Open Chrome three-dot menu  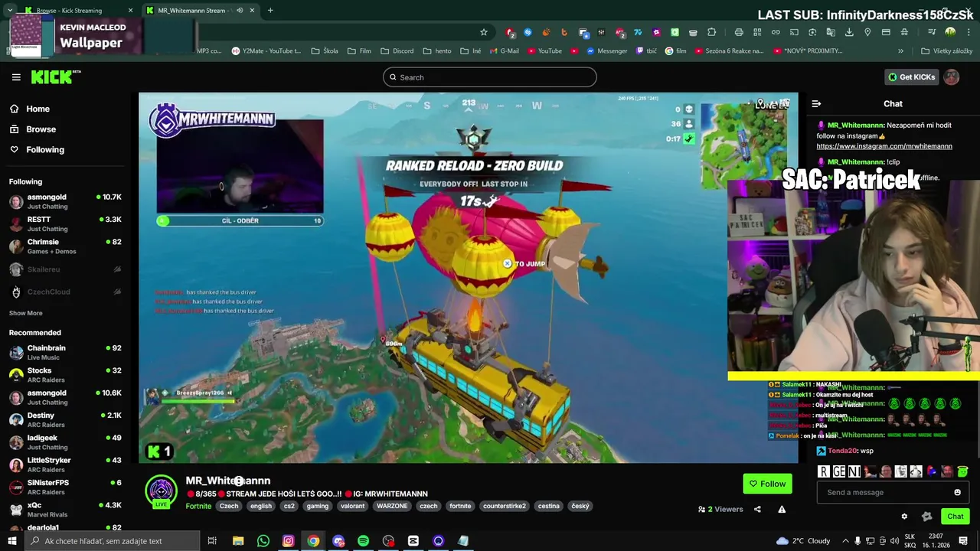click(969, 32)
